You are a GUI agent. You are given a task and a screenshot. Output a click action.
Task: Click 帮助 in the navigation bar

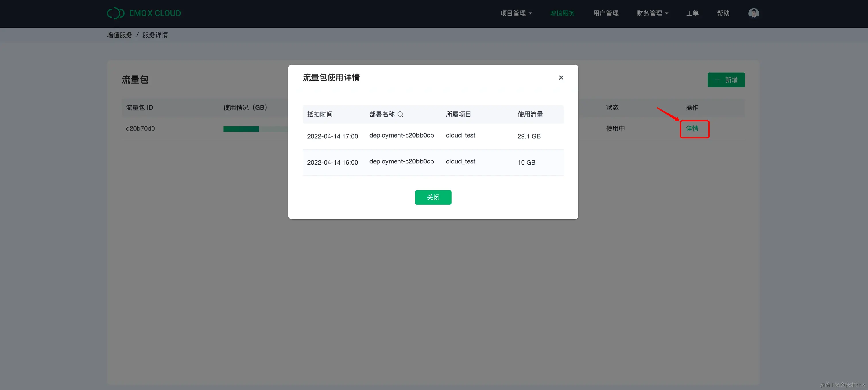pos(723,13)
